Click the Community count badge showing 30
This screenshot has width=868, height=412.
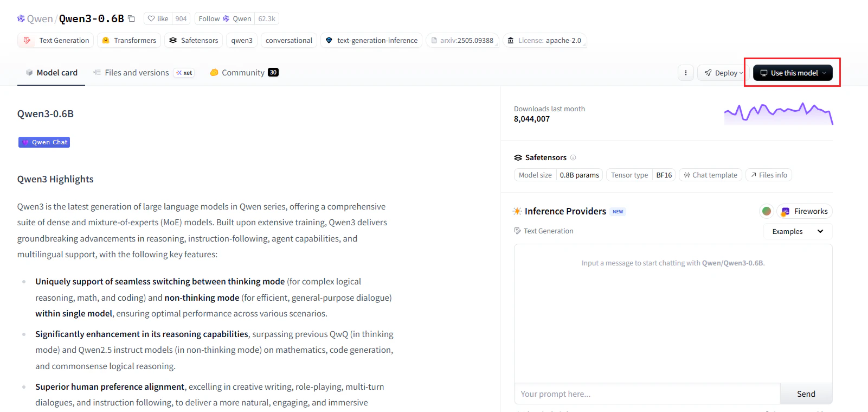(x=273, y=72)
